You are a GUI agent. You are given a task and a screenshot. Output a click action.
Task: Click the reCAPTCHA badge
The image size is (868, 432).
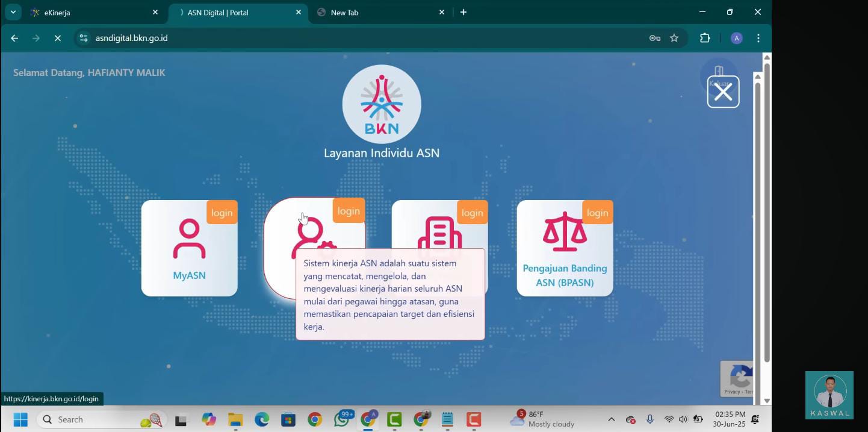[737, 378]
